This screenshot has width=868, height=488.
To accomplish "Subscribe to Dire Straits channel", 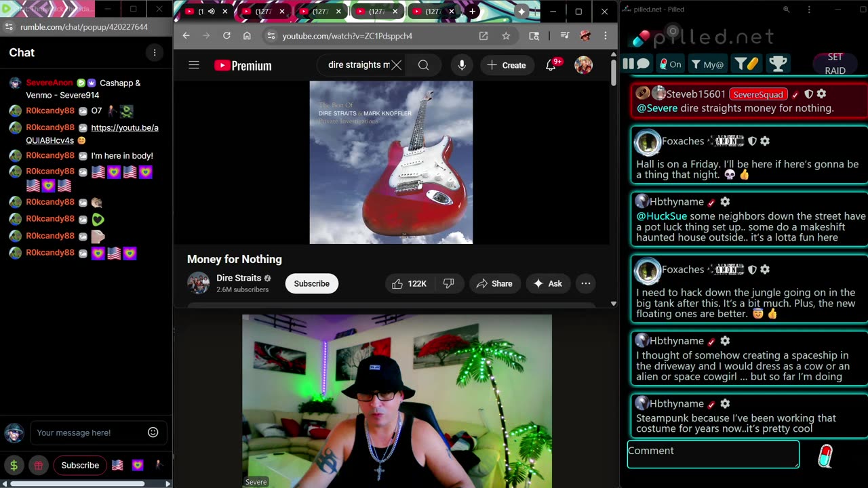I will click(311, 283).
